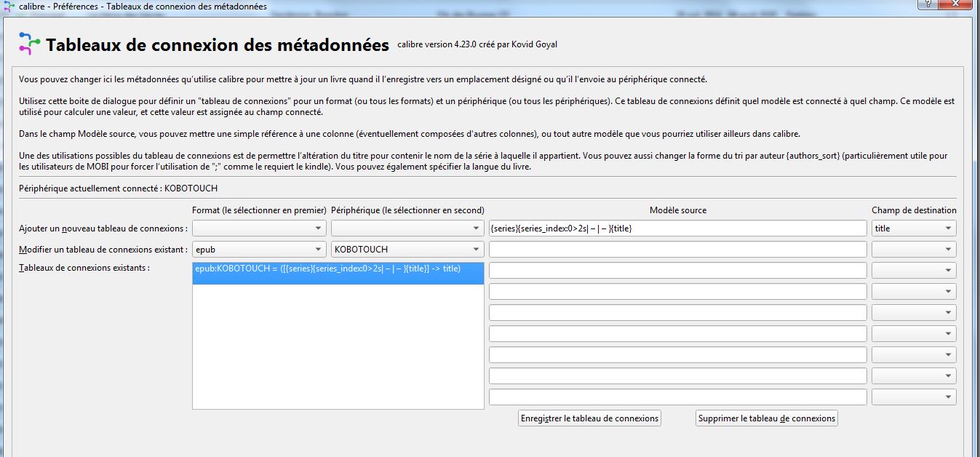Screen dimensions: 980x457
Task: Click the 'Modèle source' column header text
Action: pyautogui.click(x=678, y=210)
